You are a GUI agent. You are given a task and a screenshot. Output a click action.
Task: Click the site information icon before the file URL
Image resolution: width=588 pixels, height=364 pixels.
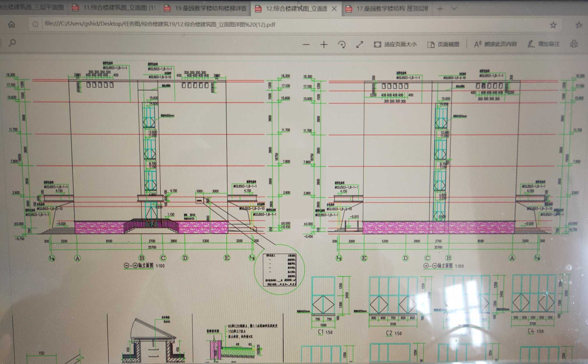click(x=35, y=24)
